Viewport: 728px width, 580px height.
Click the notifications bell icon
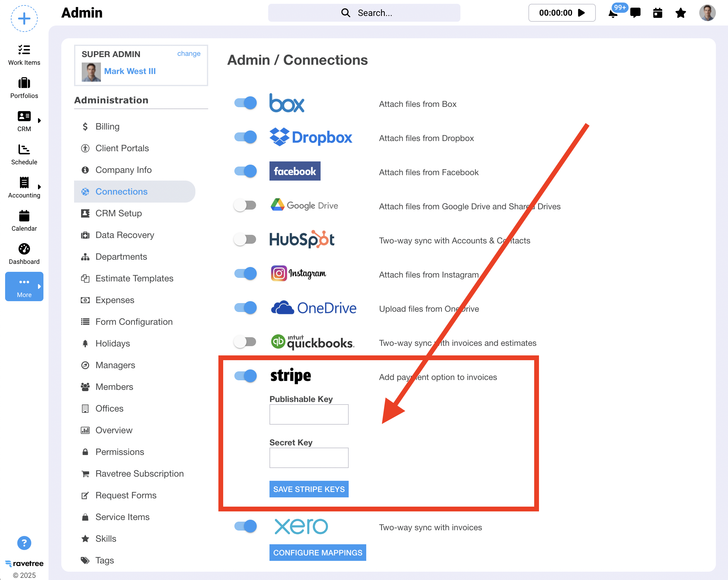[x=613, y=13]
